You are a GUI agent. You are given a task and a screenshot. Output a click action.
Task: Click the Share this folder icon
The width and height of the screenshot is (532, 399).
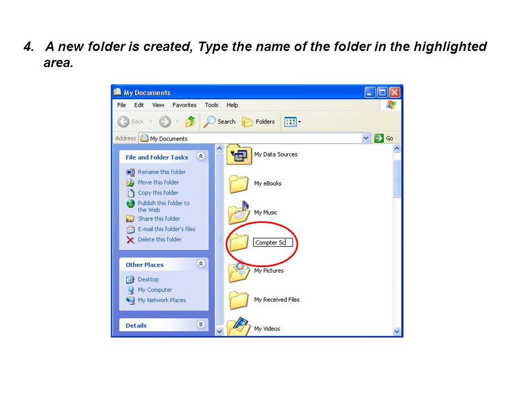[x=130, y=219]
